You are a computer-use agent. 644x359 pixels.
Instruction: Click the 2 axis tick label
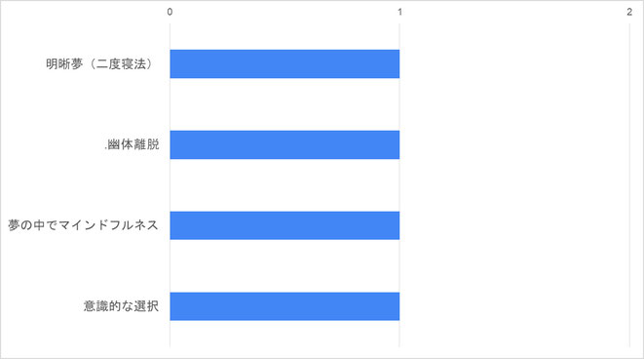[629, 13]
